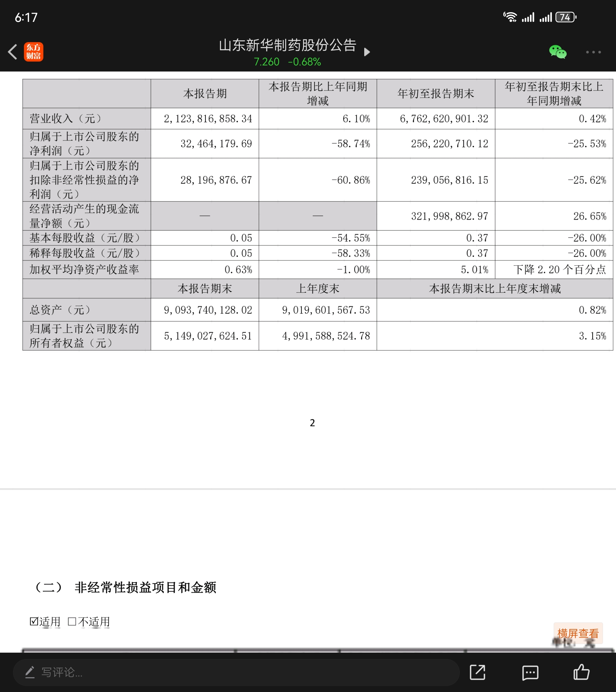
Task: Tap the battery indicator in status bar
Action: point(566,17)
